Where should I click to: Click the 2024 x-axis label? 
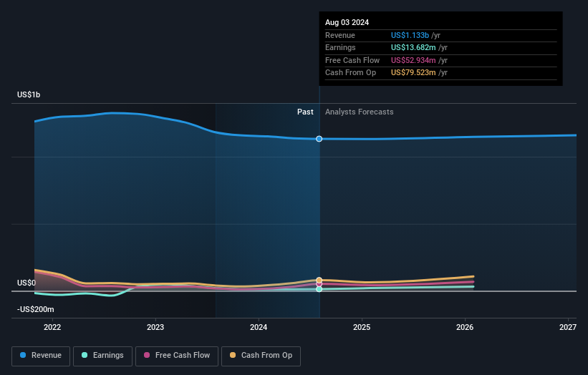259,327
